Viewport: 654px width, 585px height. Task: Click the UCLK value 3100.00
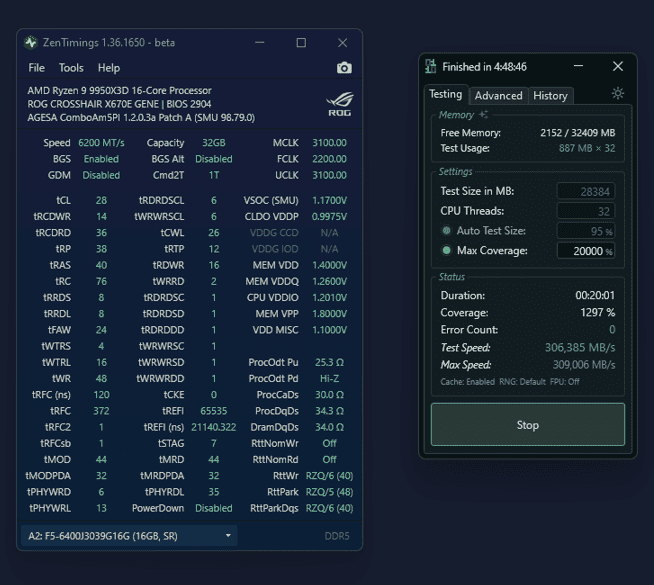pos(329,175)
